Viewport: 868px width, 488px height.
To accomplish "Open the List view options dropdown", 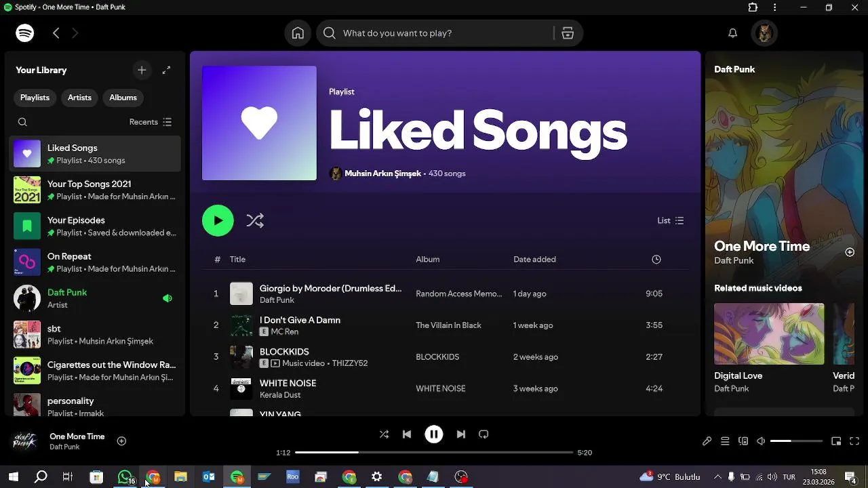I will click(671, 220).
